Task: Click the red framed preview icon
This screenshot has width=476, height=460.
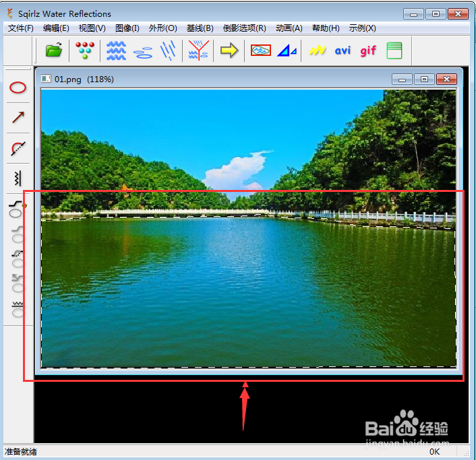Action: (x=261, y=50)
